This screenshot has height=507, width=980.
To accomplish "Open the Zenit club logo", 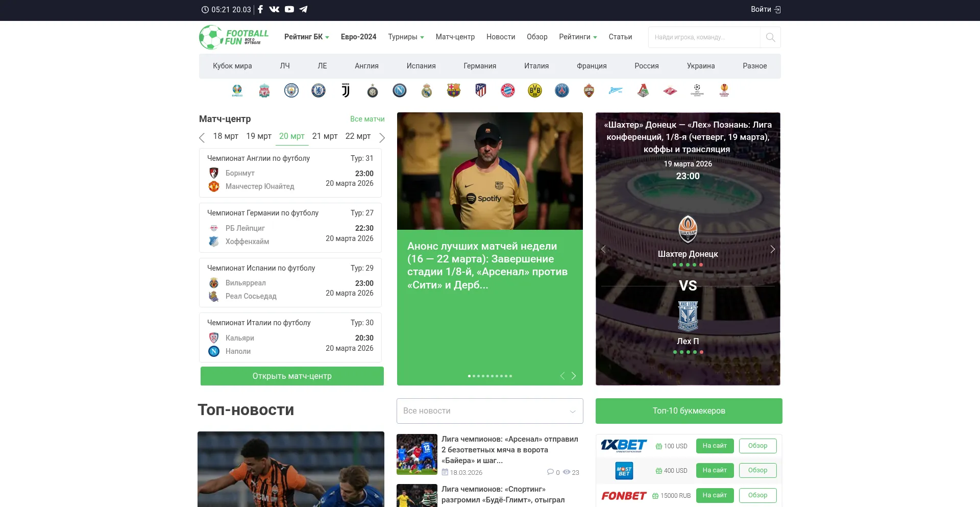I will tap(616, 90).
